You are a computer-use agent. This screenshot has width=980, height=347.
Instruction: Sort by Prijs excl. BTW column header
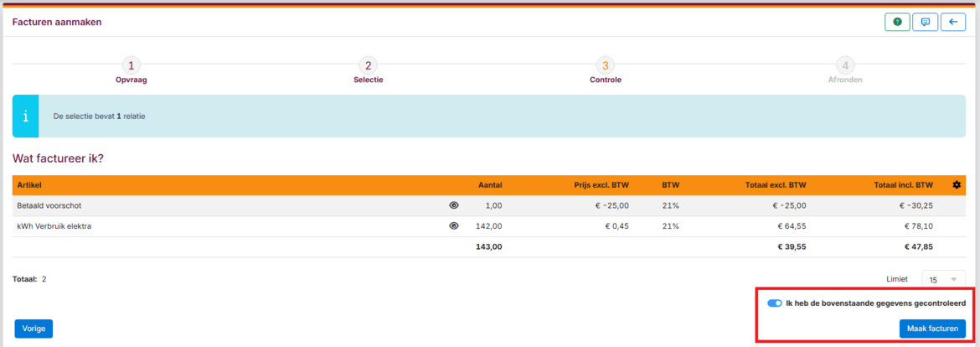click(x=601, y=185)
